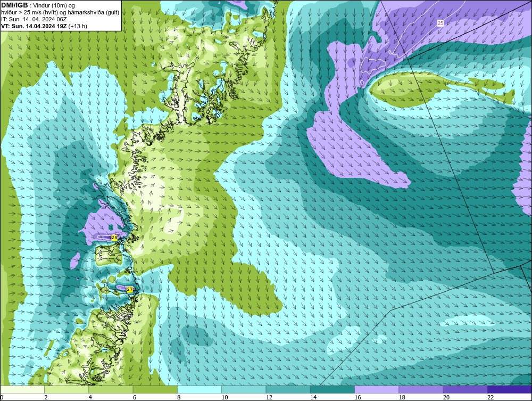Click the legend scale number 8
532x401 pixels.
click(x=179, y=397)
